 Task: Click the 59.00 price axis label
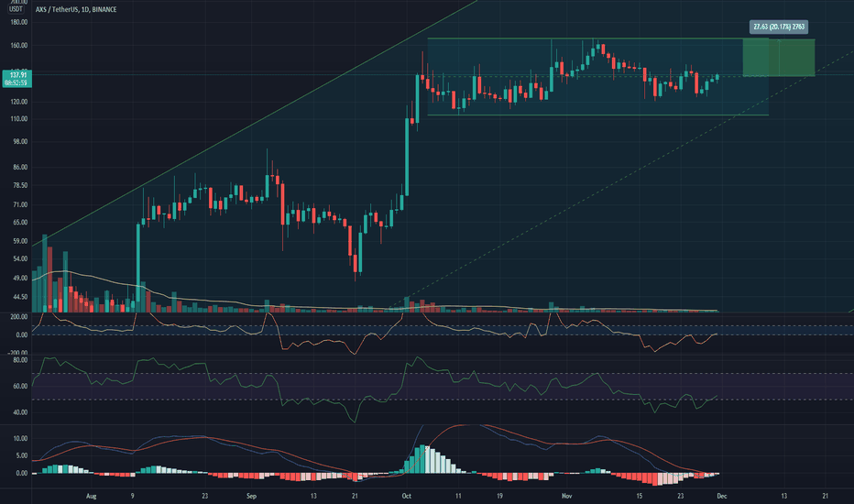tap(20, 241)
